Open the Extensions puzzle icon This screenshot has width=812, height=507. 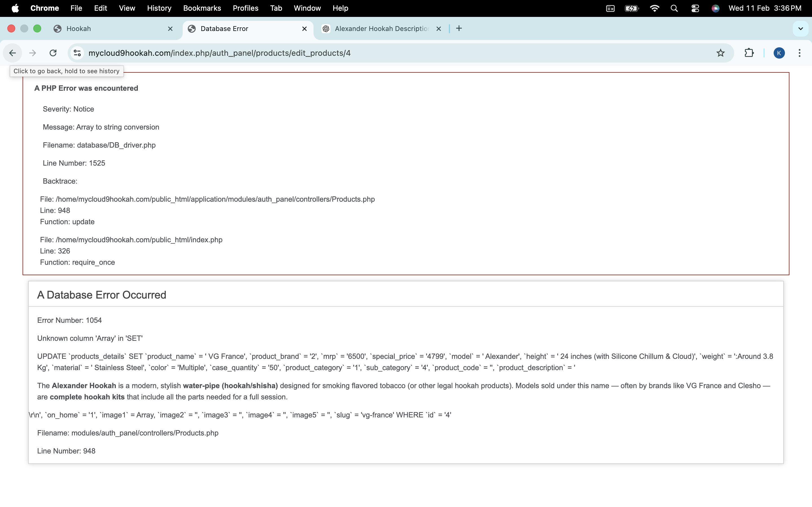click(x=749, y=53)
